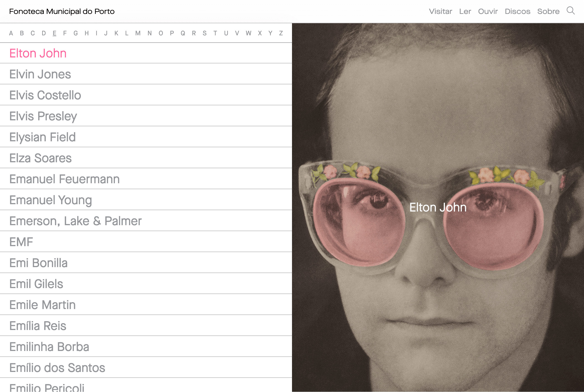Image resolution: width=584 pixels, height=392 pixels.
Task: Open Emília Reis artist page
Action: (146, 326)
